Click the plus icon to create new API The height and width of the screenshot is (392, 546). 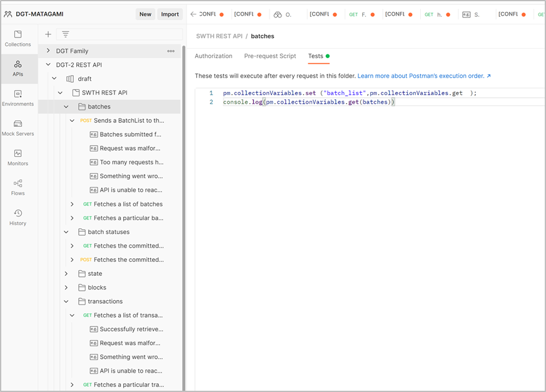[x=48, y=34]
